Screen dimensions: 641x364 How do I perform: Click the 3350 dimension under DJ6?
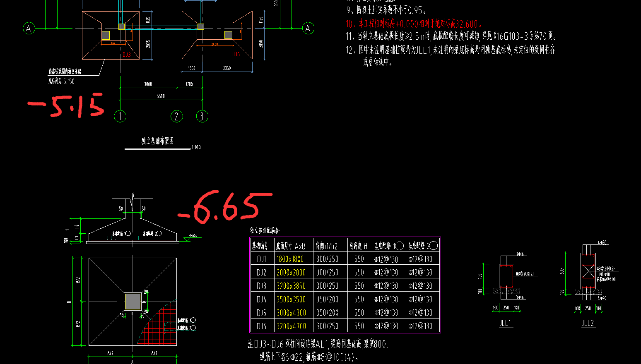click(x=227, y=68)
